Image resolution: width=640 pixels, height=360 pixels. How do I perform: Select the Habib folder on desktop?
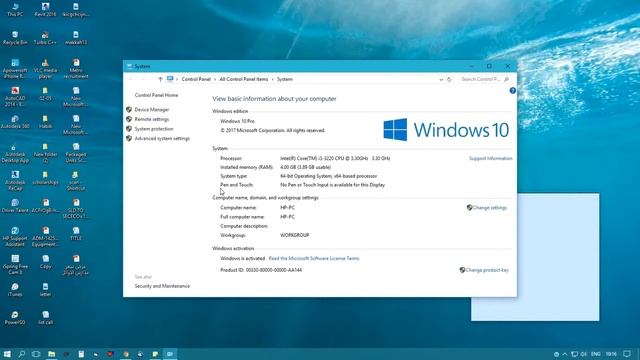(45, 122)
